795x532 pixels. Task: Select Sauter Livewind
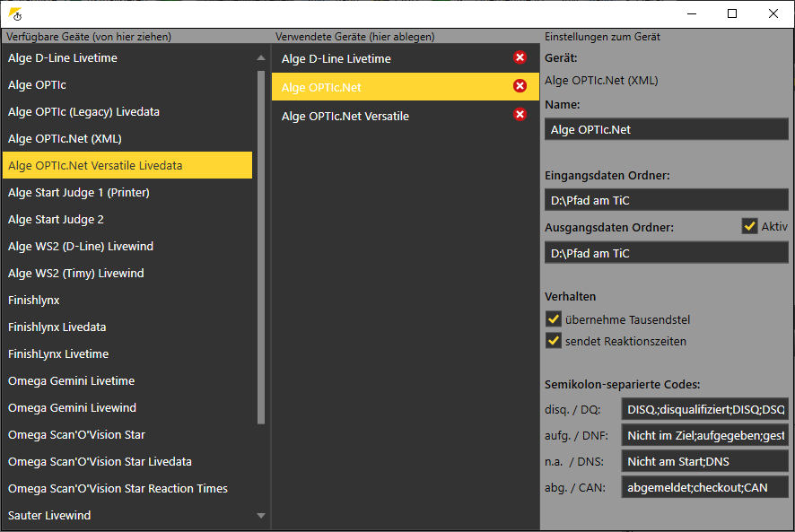pos(127,515)
